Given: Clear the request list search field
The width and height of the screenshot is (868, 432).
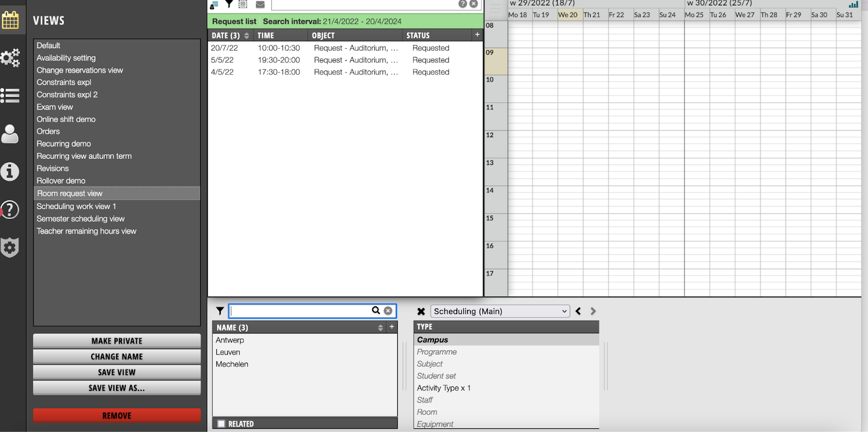Looking at the screenshot, I should [474, 4].
